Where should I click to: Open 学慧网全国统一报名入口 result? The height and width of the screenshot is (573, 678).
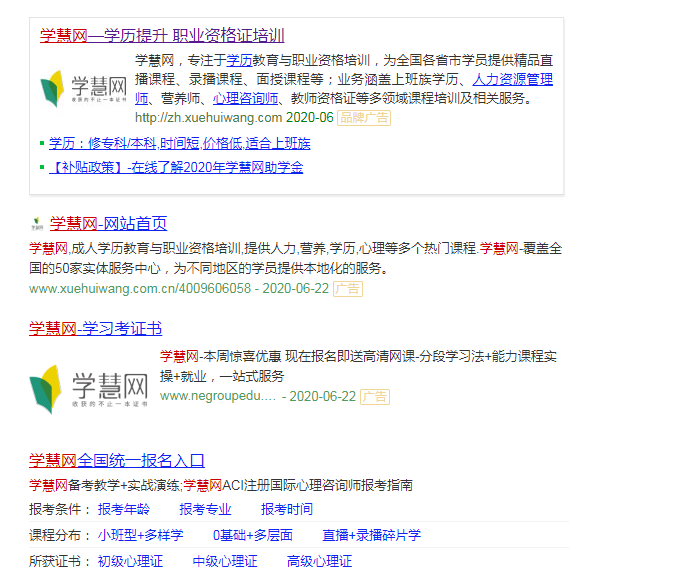(117, 461)
